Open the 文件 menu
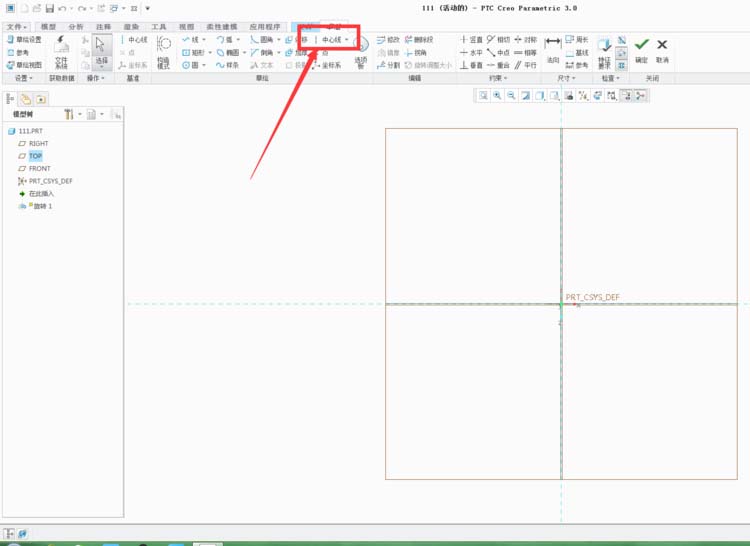The width and height of the screenshot is (750, 546). click(x=17, y=27)
